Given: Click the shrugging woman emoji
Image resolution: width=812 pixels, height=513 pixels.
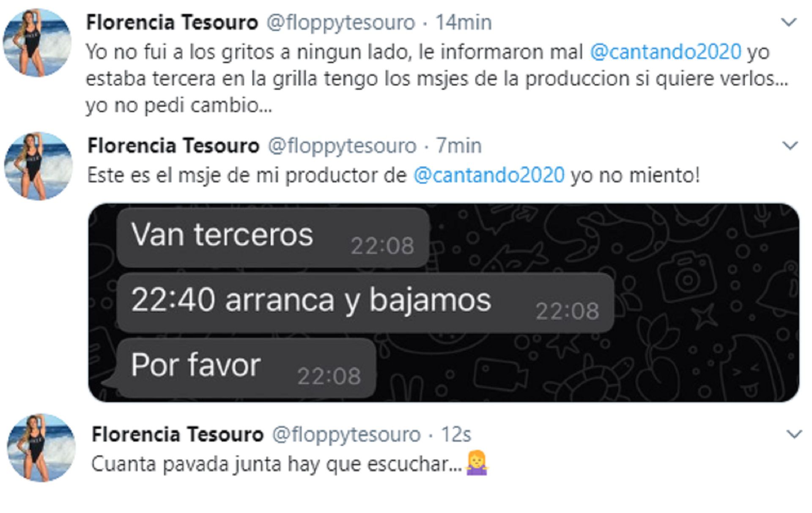Looking at the screenshot, I should pos(477,464).
